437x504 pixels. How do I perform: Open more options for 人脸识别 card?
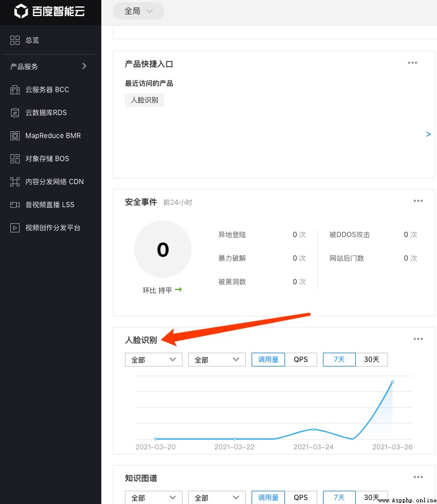[x=418, y=339]
